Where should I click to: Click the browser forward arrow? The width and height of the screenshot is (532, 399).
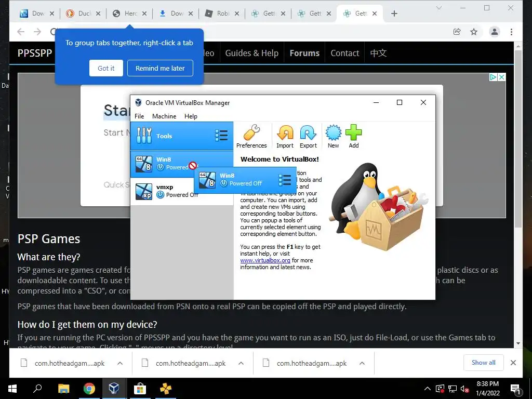click(x=37, y=32)
